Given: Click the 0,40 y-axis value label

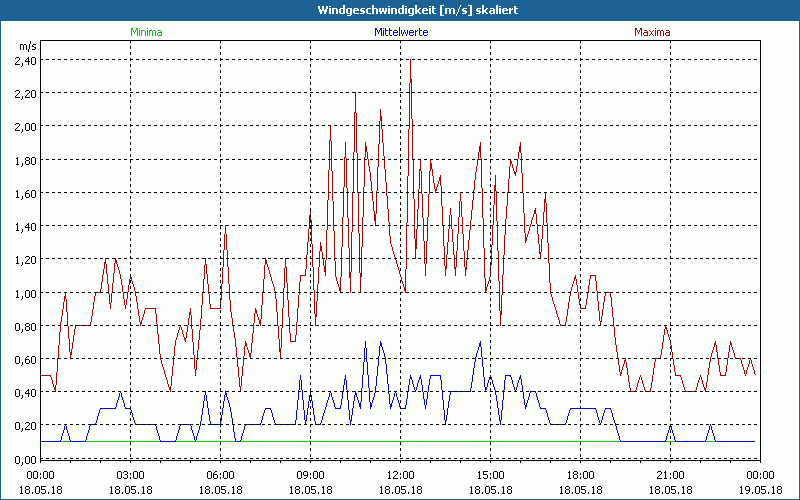Looking at the screenshot, I should [x=25, y=393].
